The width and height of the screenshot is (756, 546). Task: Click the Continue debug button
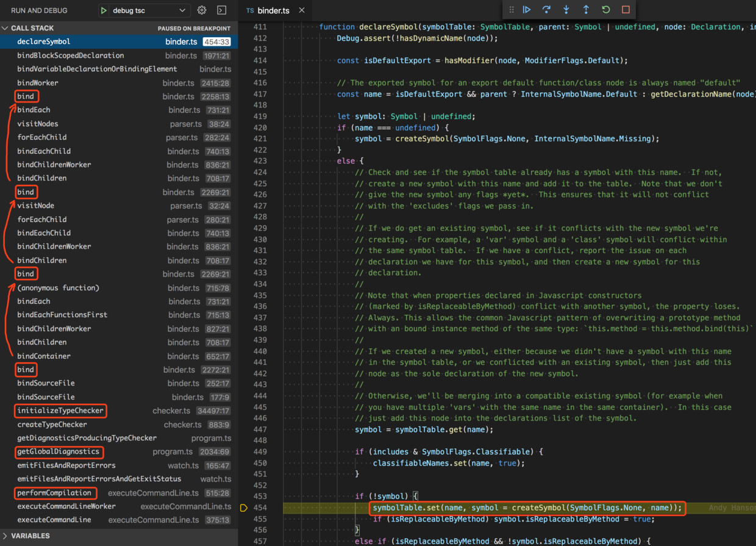click(527, 10)
